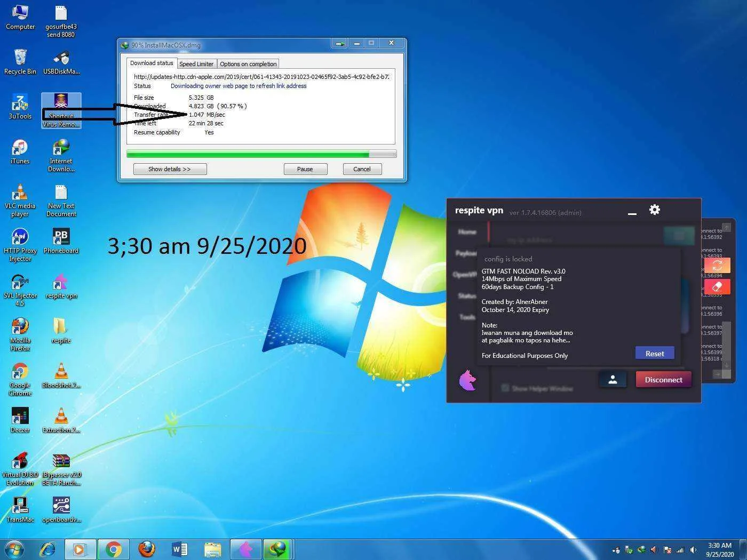747x560 pixels.
Task: Open the Extraction.2... video file
Action: click(61, 420)
